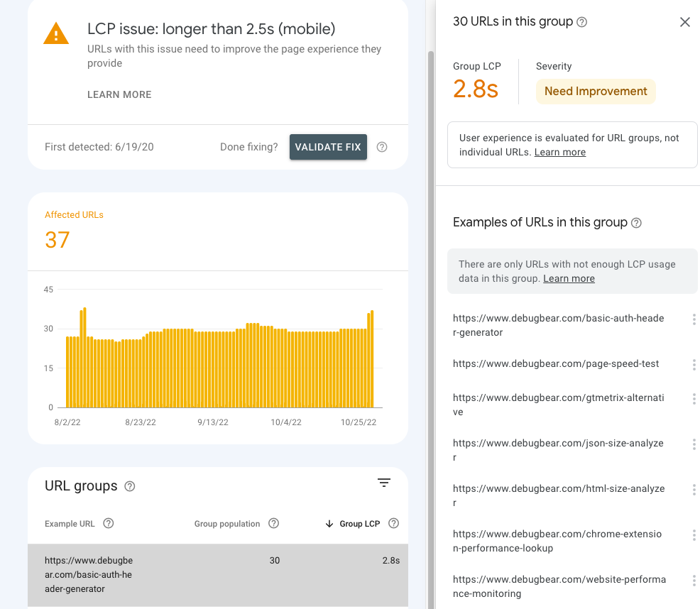Viewport: 700px width, 609px height.
Task: Open help icon beside '30 URLs in this group'
Action: [x=581, y=22]
